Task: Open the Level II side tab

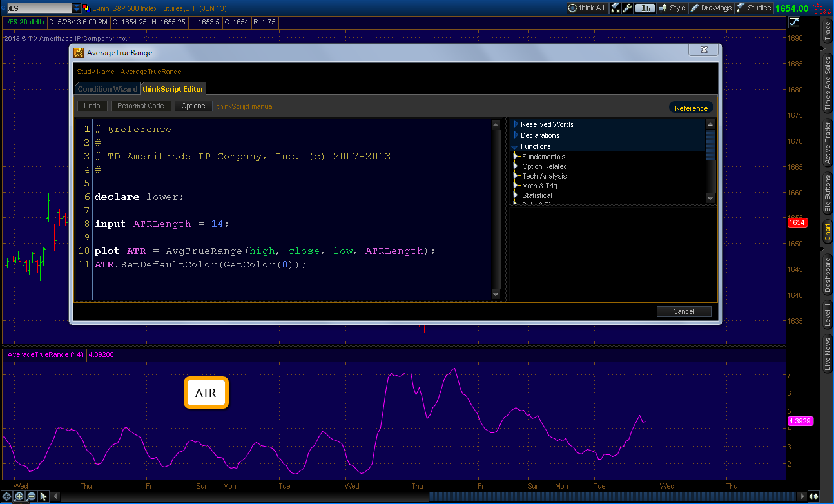Action: click(828, 316)
